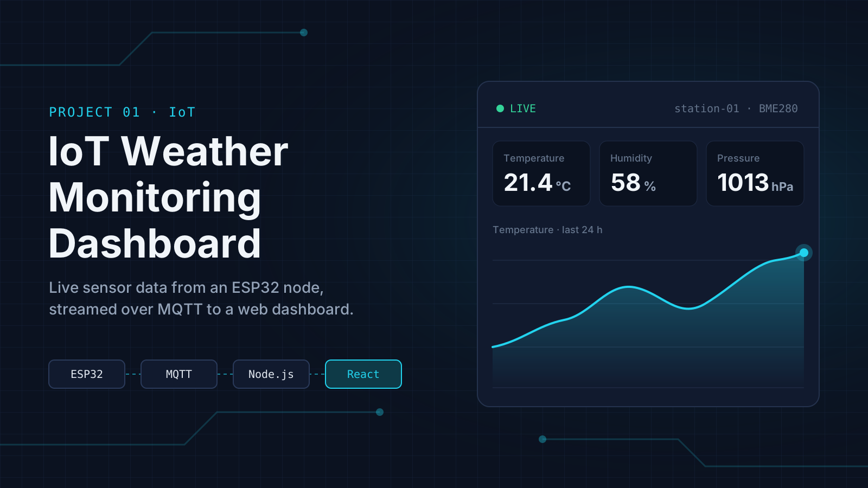Click the 1013 pressure value
This screenshot has height=488, width=868.
click(743, 183)
